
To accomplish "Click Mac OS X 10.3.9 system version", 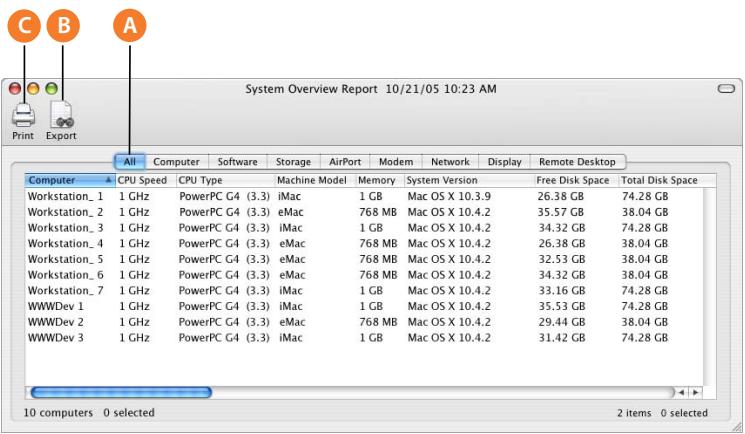I will (449, 196).
